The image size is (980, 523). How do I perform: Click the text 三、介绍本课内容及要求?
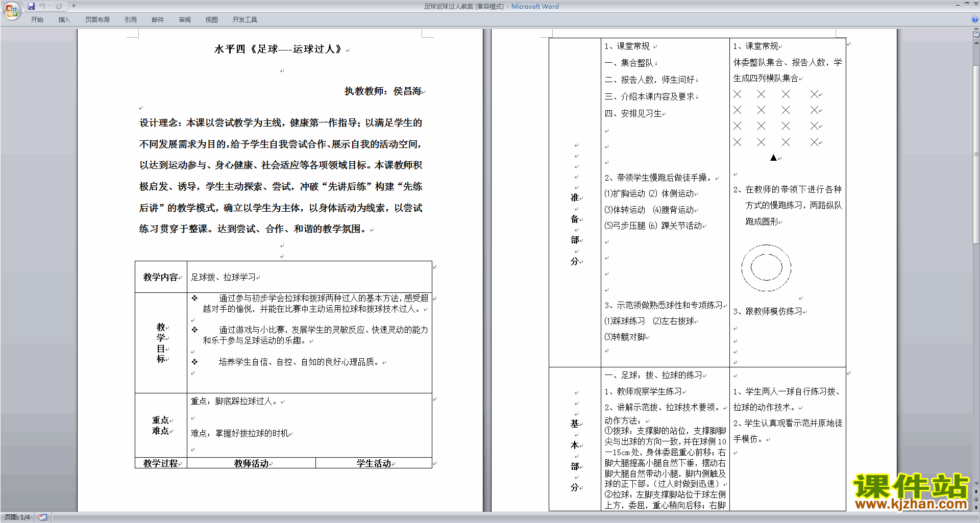[649, 96]
